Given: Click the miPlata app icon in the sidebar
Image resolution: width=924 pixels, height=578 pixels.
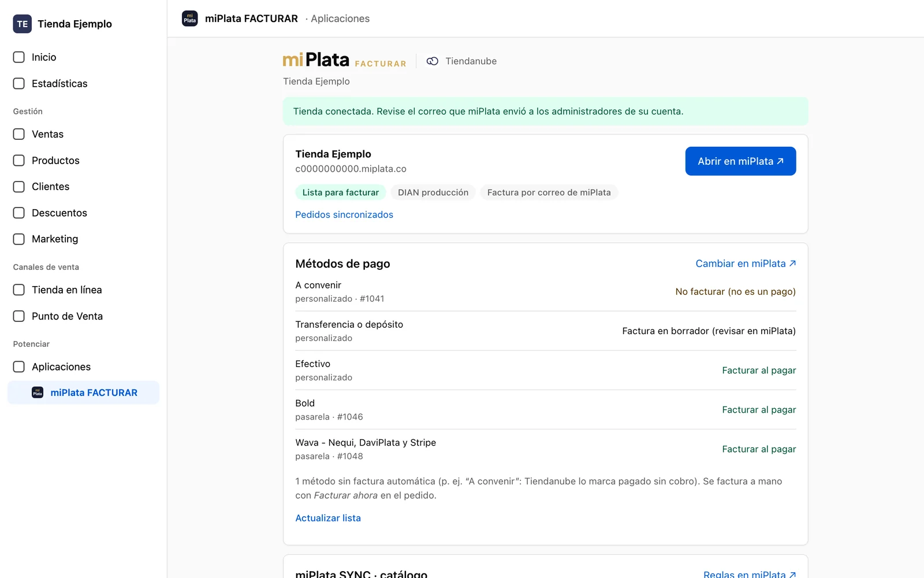Looking at the screenshot, I should [x=38, y=392].
